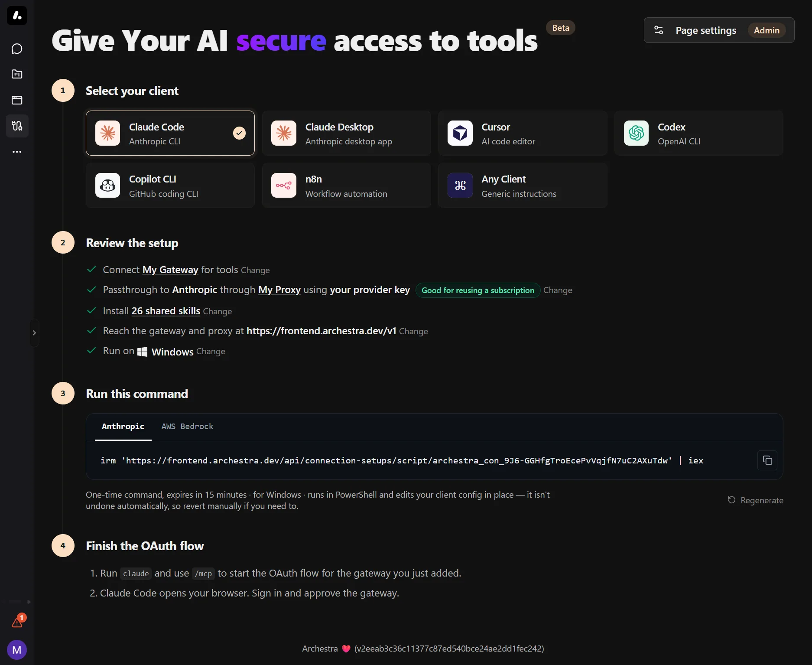Image resolution: width=812 pixels, height=665 pixels.
Task: Click the Claude Desktop asterisk logo icon
Action: (x=284, y=133)
